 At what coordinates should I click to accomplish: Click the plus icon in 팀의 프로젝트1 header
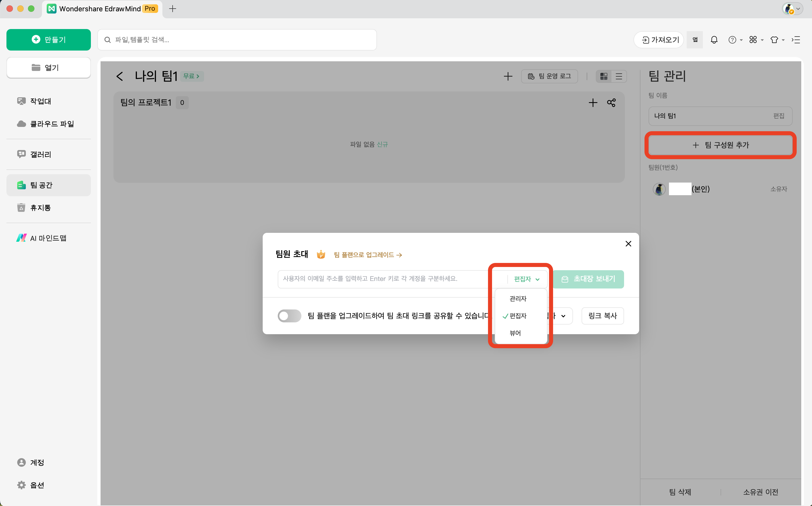tap(593, 103)
